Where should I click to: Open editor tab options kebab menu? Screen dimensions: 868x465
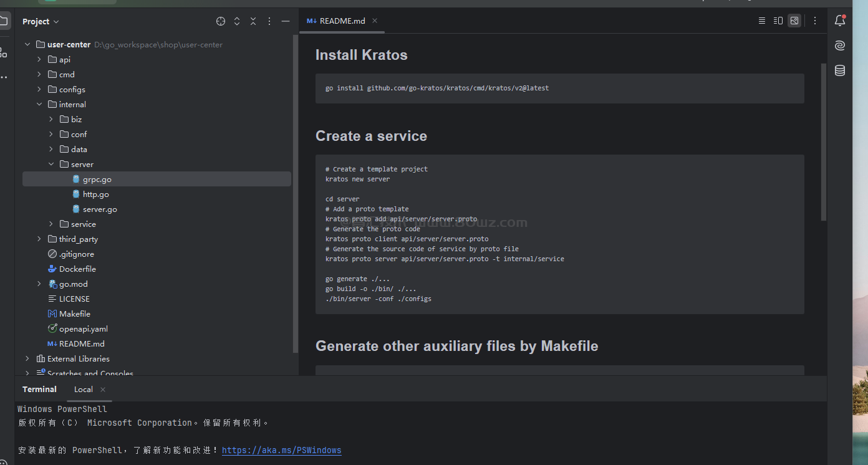815,21
